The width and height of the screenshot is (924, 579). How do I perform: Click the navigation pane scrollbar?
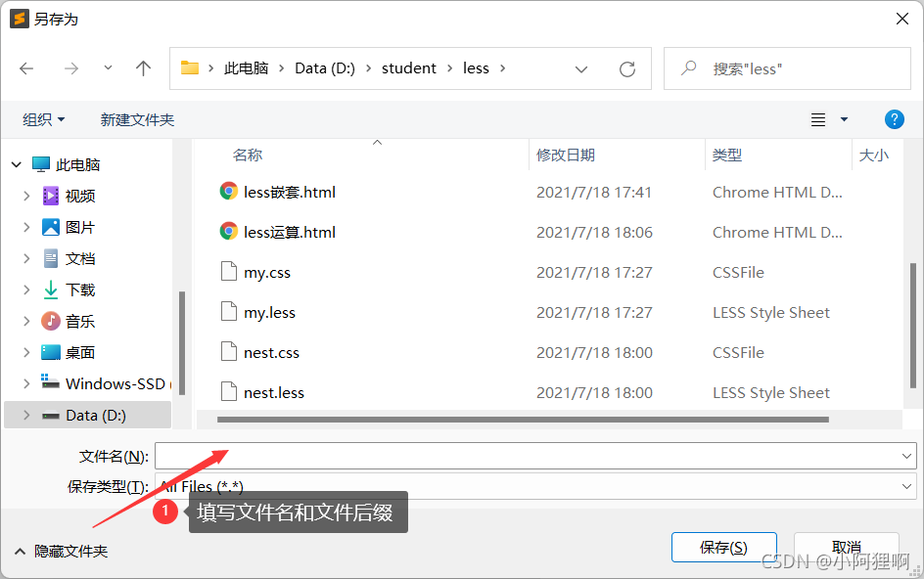coord(182,343)
